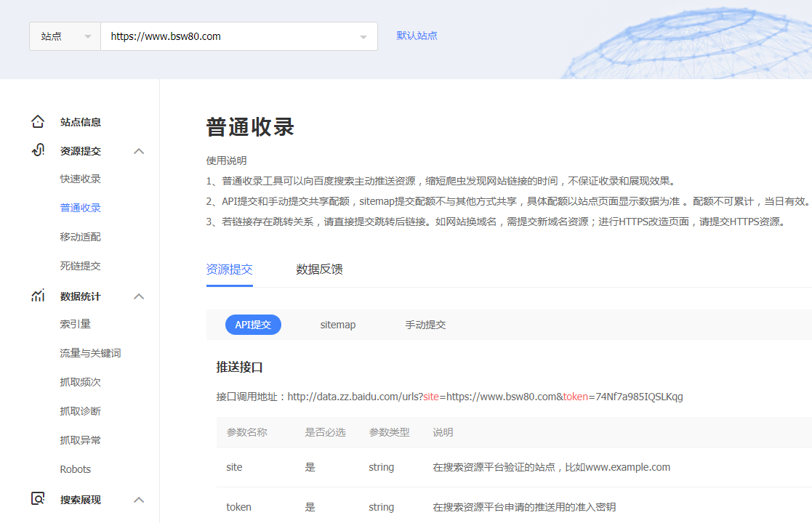812x523 pixels.
Task: Click the 资源提交 sidebar heading
Action: [80, 151]
